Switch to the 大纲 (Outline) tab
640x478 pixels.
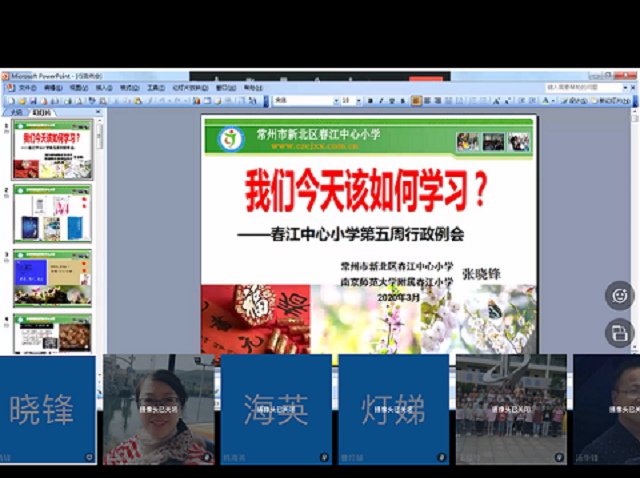(16, 113)
